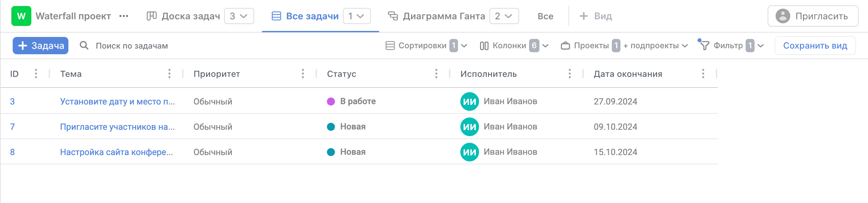This screenshot has width=868, height=203.
Task: Click the ИИ avatar in task 7 row
Action: (469, 127)
